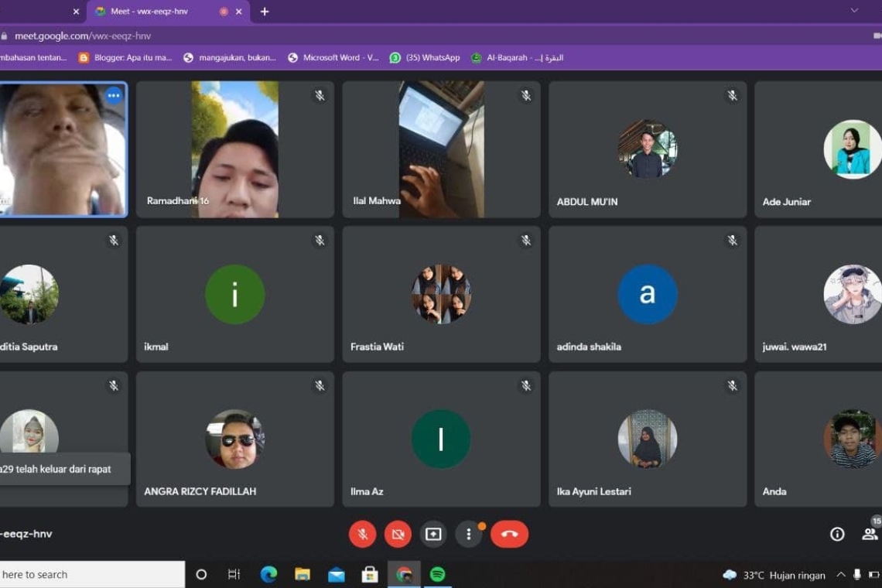Open the Microsoft Word bookmark
882x588 pixels.
pos(333,57)
